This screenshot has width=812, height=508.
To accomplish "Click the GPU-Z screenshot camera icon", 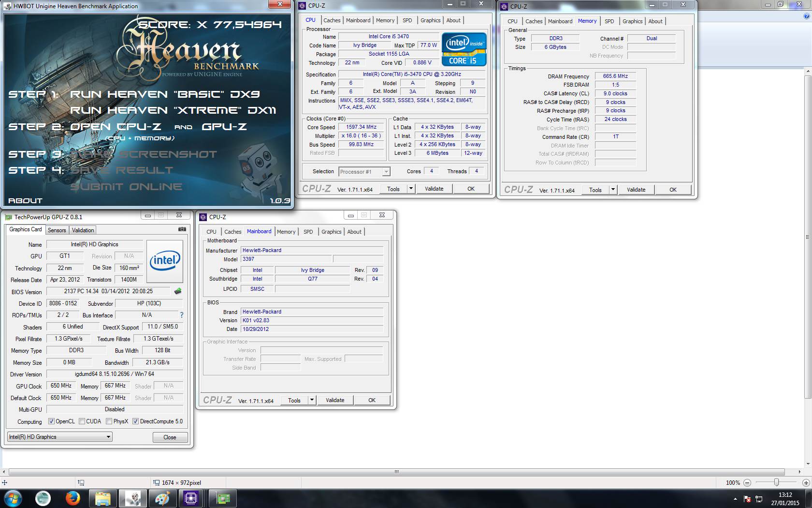I will pyautogui.click(x=182, y=229).
